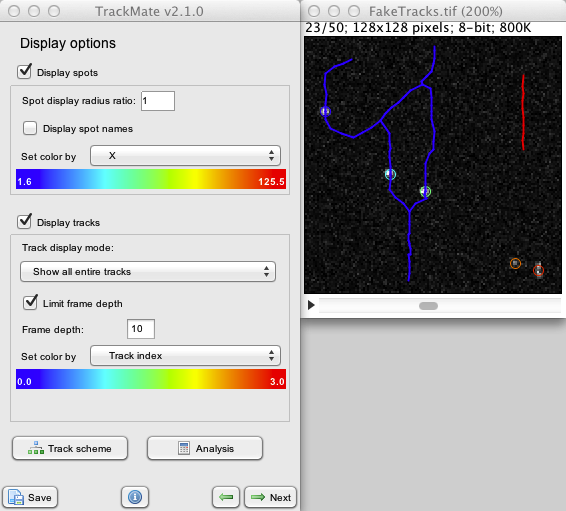Open Track index color dropdown
The height and width of the screenshot is (511, 566).
[185, 356]
